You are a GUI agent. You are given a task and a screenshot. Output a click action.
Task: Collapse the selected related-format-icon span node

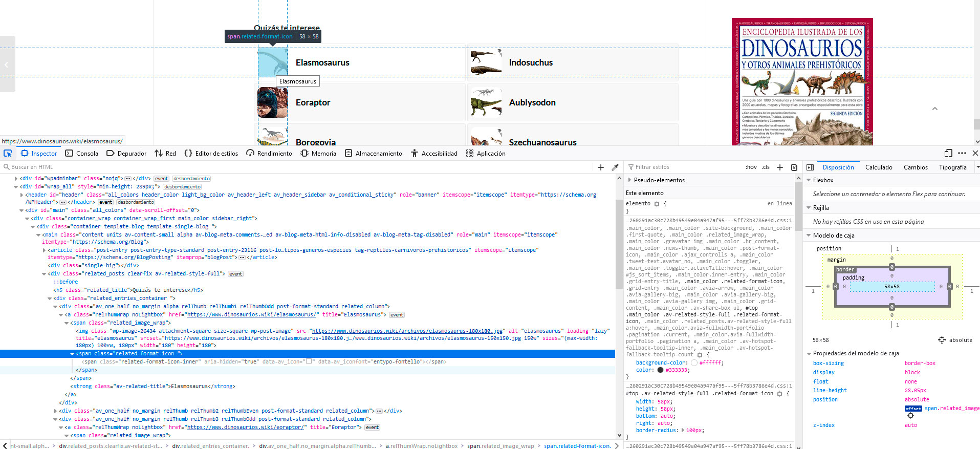click(x=72, y=354)
